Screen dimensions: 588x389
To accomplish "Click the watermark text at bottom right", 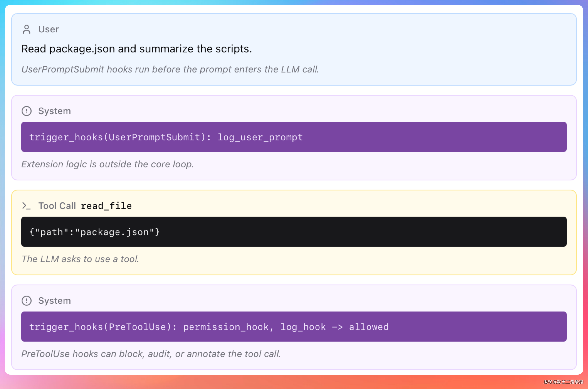I will click(563, 381).
